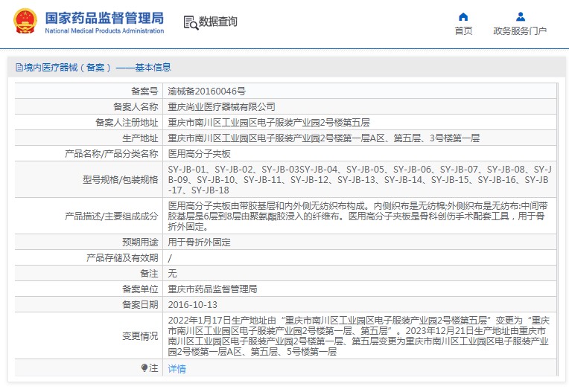Select 重庆尚业医疗器械有限公司 company name
This screenshot has width=569, height=392.
coord(221,107)
